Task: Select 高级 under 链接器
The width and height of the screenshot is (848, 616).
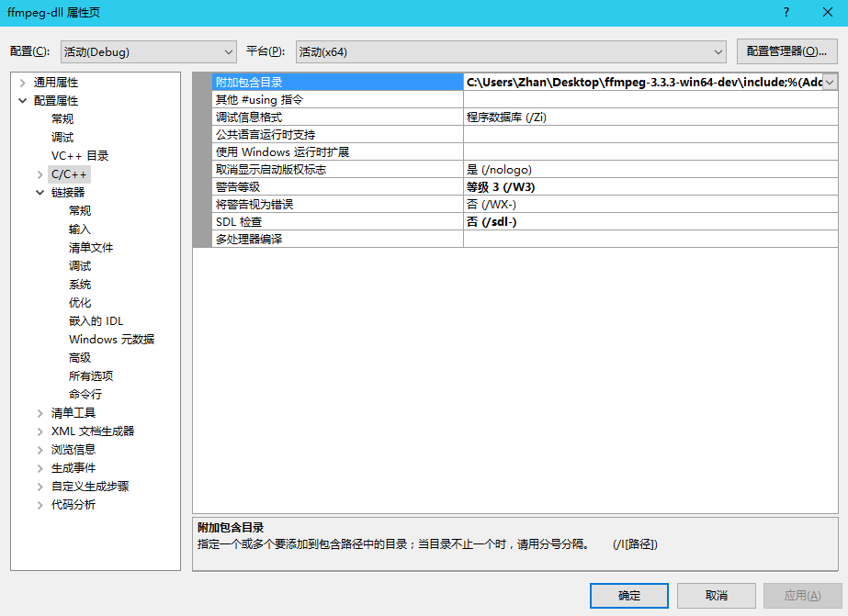Action: tap(80, 358)
